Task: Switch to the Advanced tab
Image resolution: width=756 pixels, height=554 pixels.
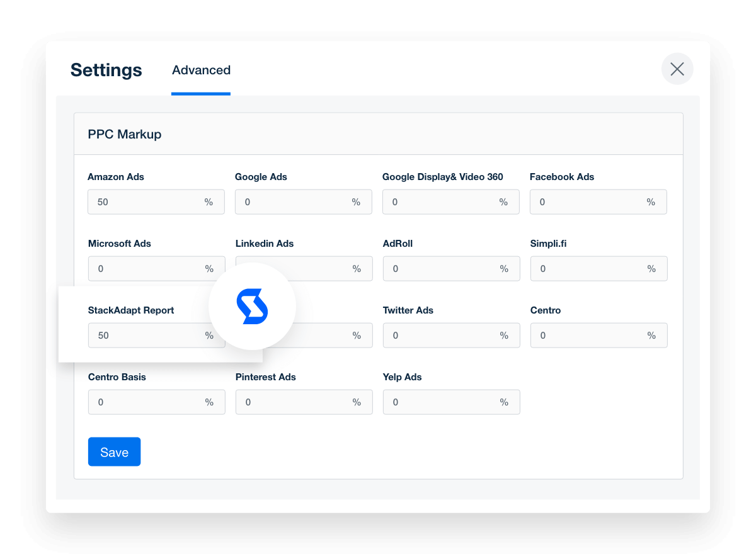Action: [x=201, y=70]
